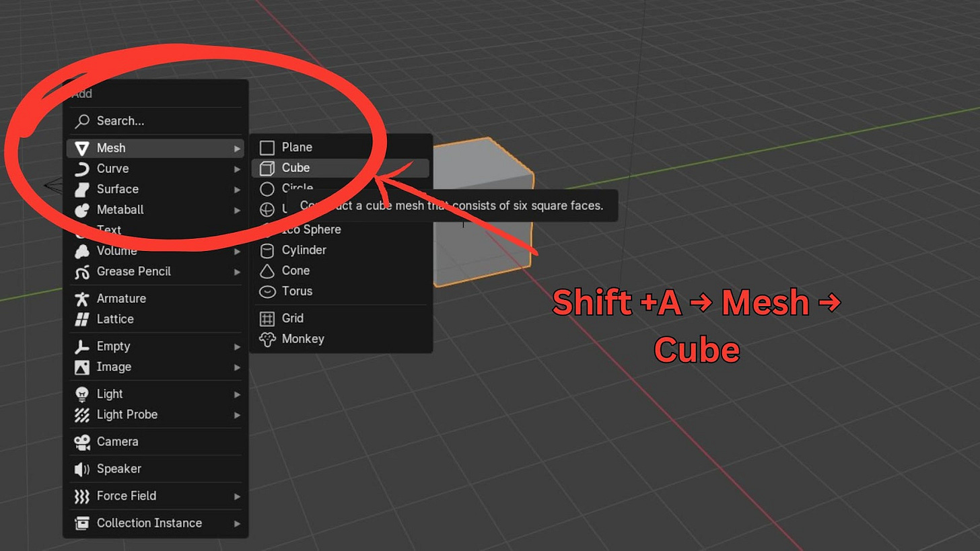Expand the Collection Instance submenu arrow
The height and width of the screenshot is (551, 980).
[x=237, y=523]
